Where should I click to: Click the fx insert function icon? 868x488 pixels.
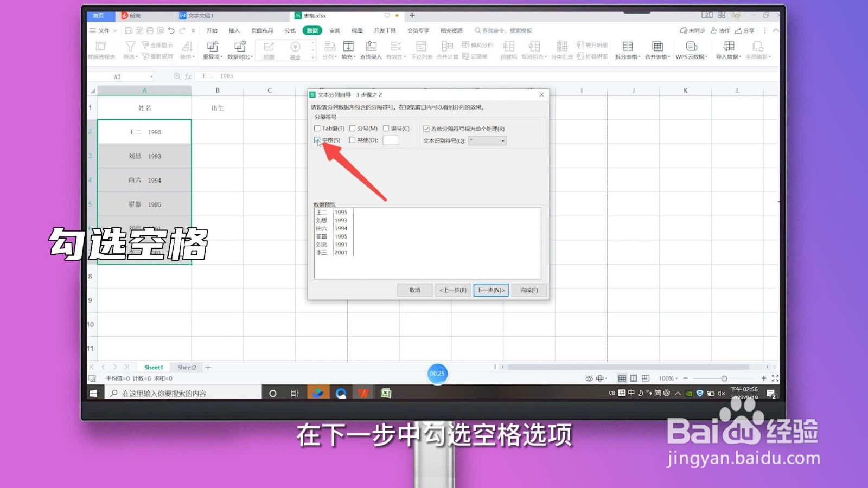pos(188,76)
